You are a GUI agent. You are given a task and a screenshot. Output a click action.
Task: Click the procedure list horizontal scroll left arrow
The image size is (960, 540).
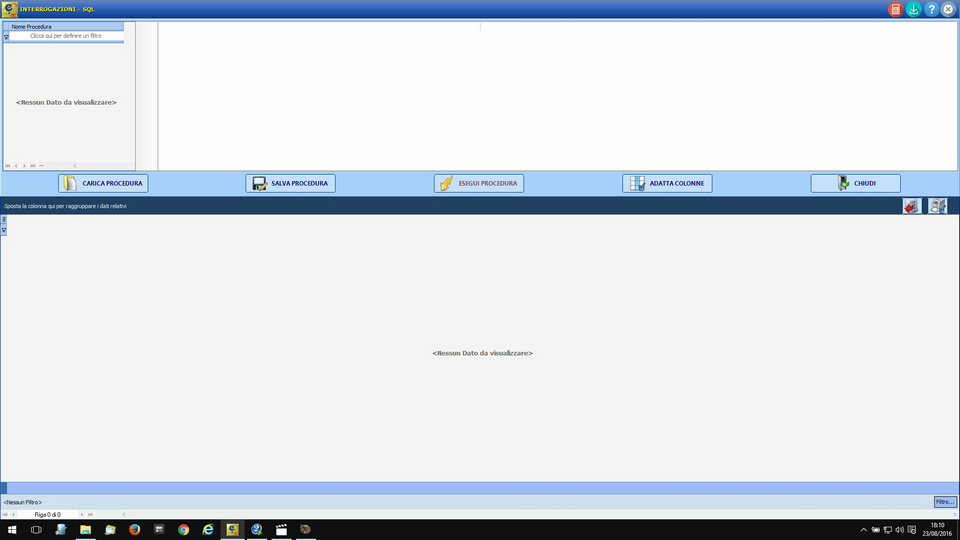click(75, 166)
